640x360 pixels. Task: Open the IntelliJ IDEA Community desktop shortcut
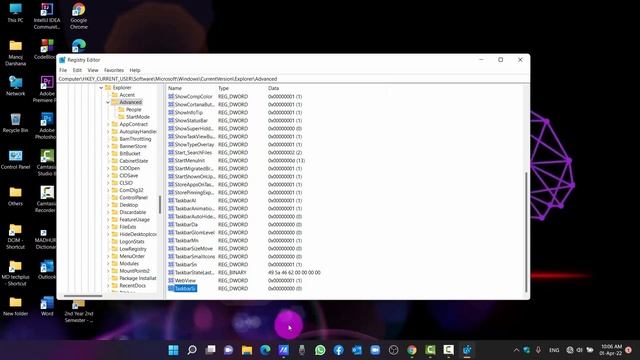pos(47,16)
